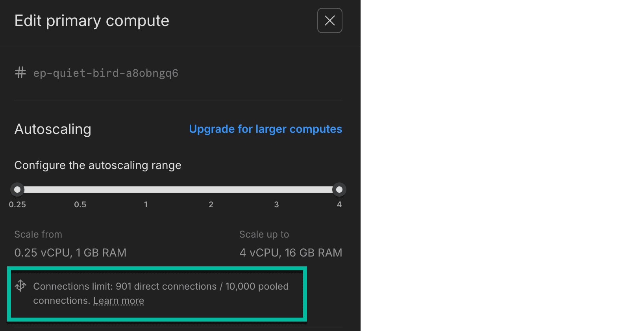Select the 0.25 vCPU tick label
The width and height of the screenshot is (644, 331).
click(x=17, y=205)
